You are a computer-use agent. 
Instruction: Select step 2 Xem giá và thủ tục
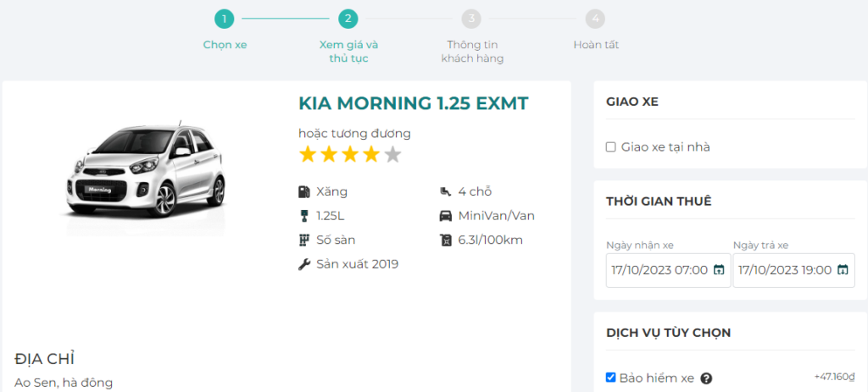click(348, 19)
